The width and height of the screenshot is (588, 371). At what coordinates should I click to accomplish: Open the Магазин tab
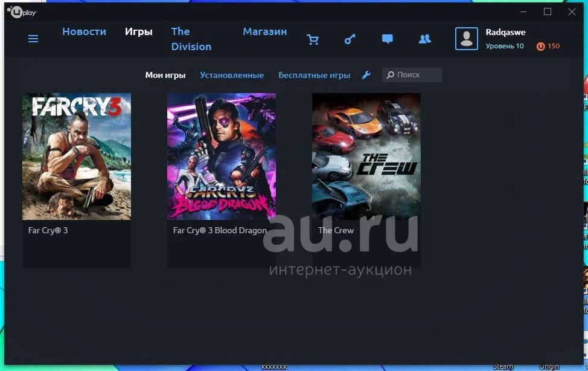(265, 31)
